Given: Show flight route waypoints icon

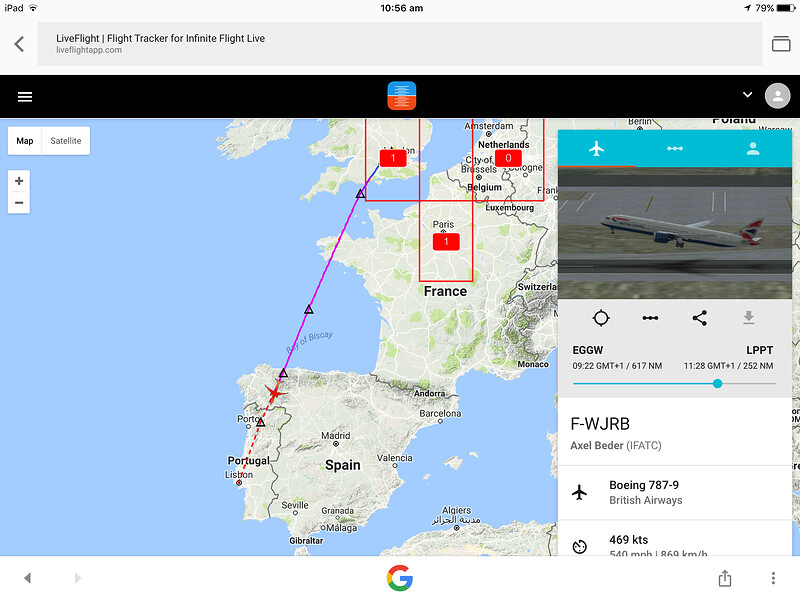Looking at the screenshot, I should [650, 318].
